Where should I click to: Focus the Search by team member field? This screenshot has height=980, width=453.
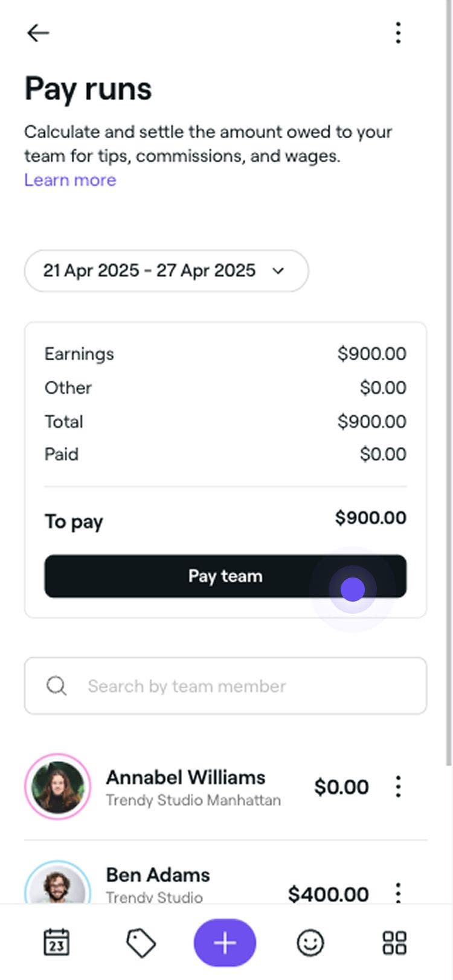click(242, 686)
